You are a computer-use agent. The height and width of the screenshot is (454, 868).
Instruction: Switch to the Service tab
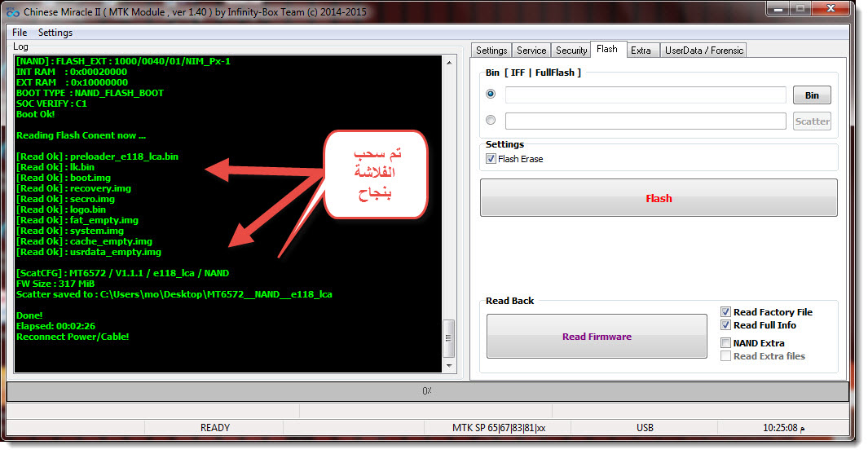click(531, 51)
